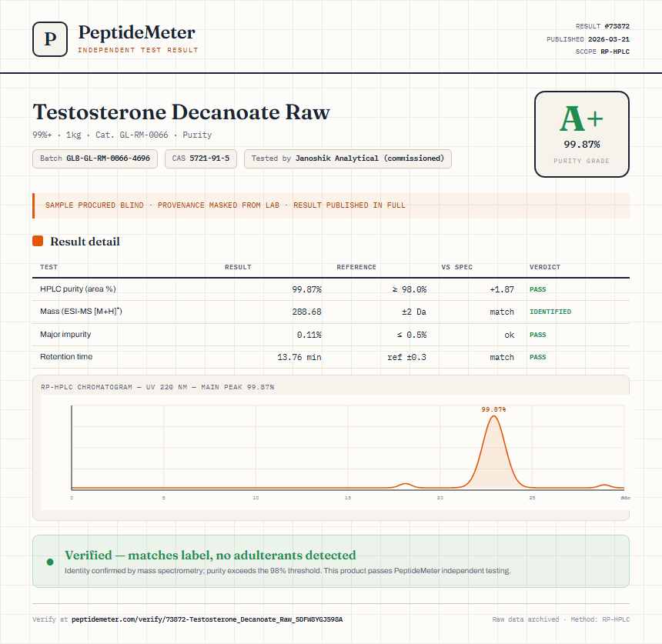
Task: Click the Mass (ESI-MS [M+H]+) row label
Action: click(81, 312)
